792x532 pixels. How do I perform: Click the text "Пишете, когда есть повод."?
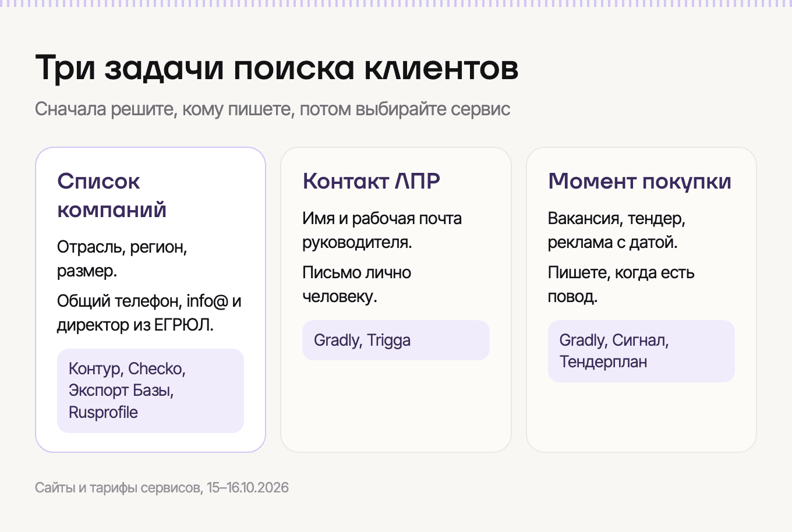pos(621,284)
